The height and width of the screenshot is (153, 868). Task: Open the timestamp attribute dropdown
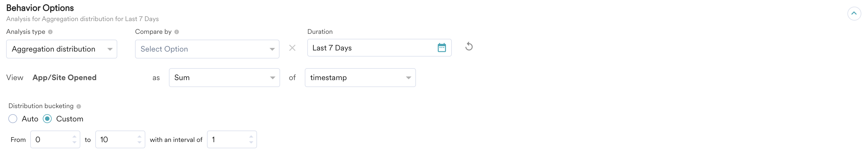pyautogui.click(x=360, y=78)
